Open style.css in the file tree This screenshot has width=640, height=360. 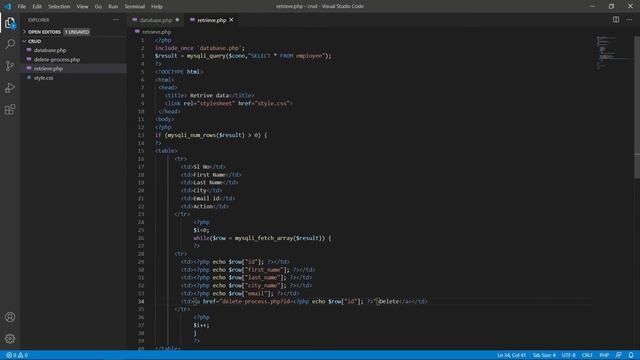click(43, 78)
